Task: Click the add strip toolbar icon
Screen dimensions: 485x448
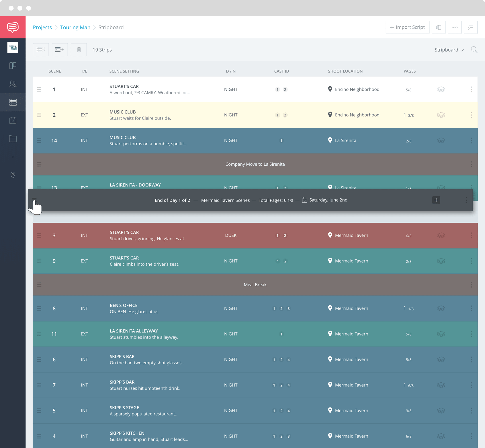Action: click(x=60, y=50)
